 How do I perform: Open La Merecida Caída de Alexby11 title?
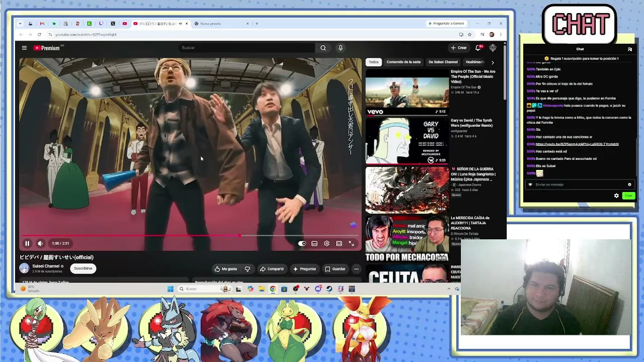pyautogui.click(x=470, y=223)
